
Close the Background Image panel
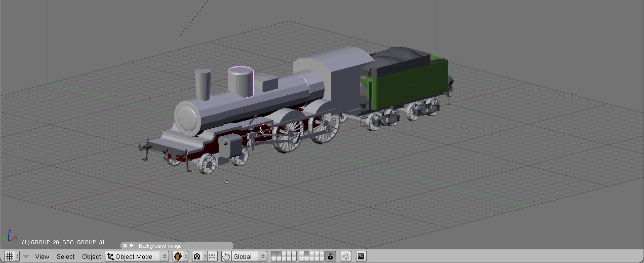(x=125, y=246)
